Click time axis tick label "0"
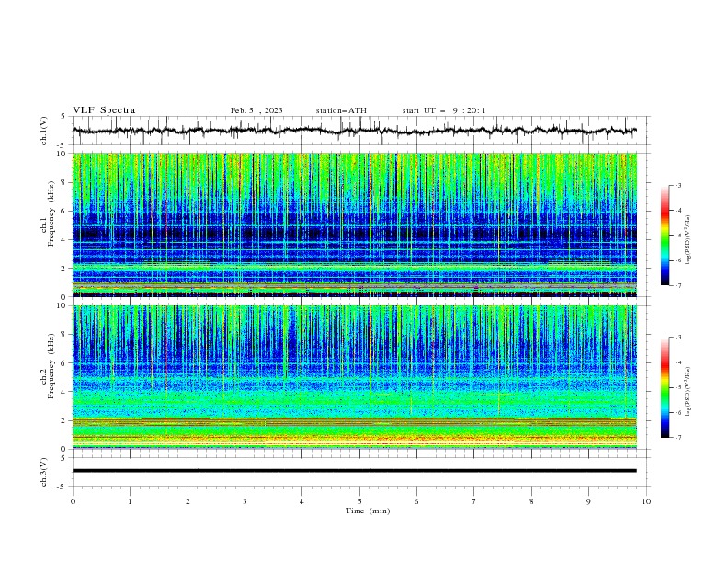Screen dimensions: 728x563 tap(73, 501)
